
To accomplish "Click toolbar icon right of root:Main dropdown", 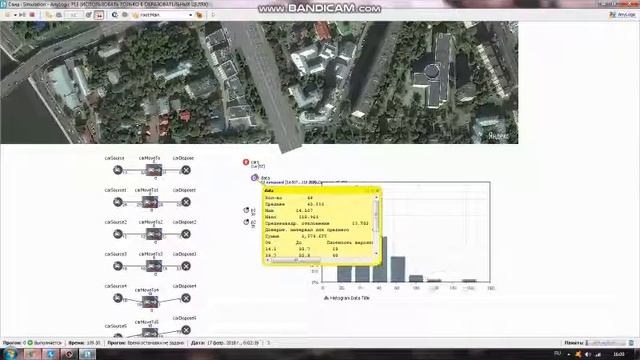I will [200, 15].
